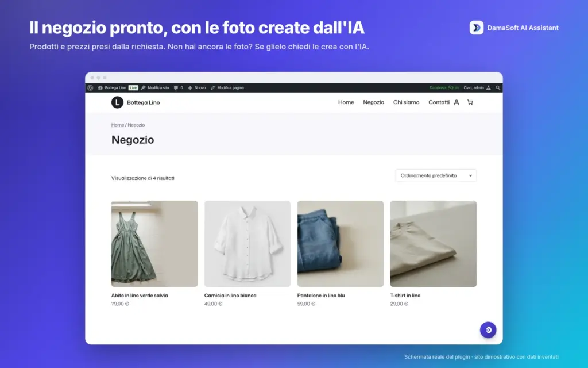This screenshot has width=588, height=368.
Task: Click the Live status badge
Action: pos(133,88)
